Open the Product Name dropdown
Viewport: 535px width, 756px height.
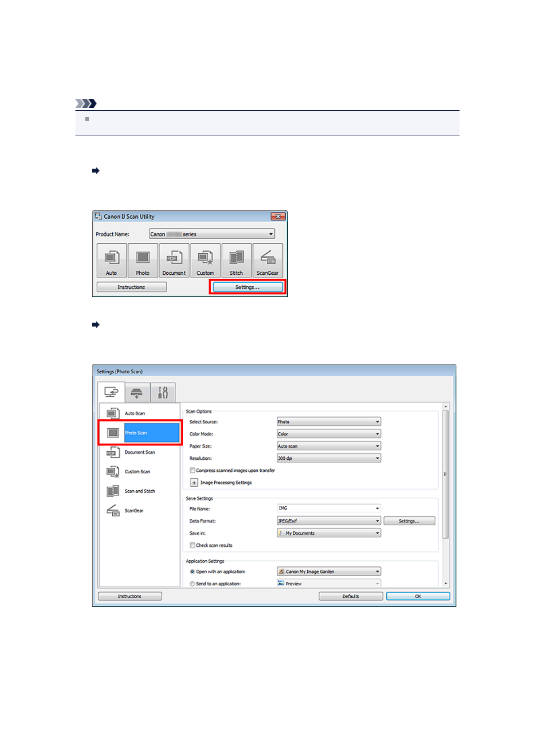[x=212, y=234]
